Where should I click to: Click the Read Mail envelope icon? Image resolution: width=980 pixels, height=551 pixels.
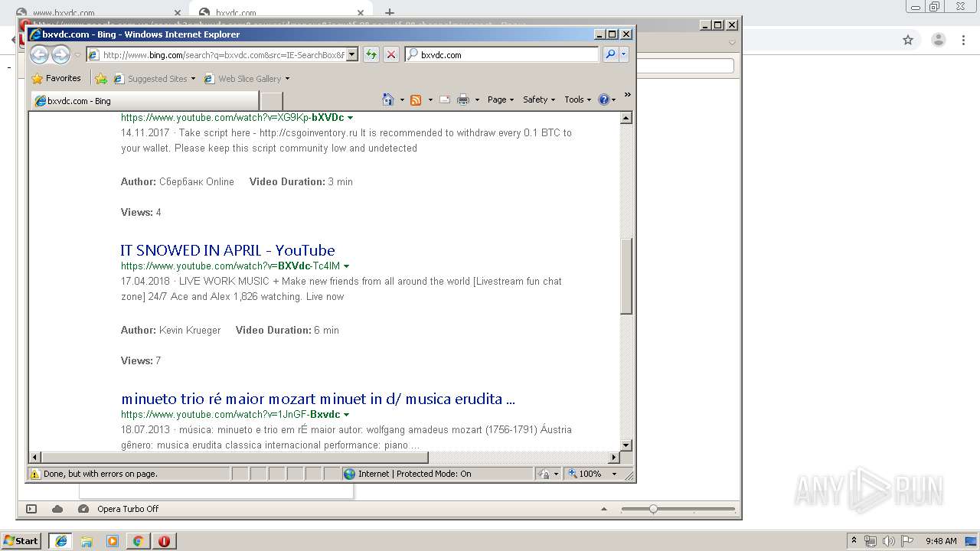pos(445,99)
